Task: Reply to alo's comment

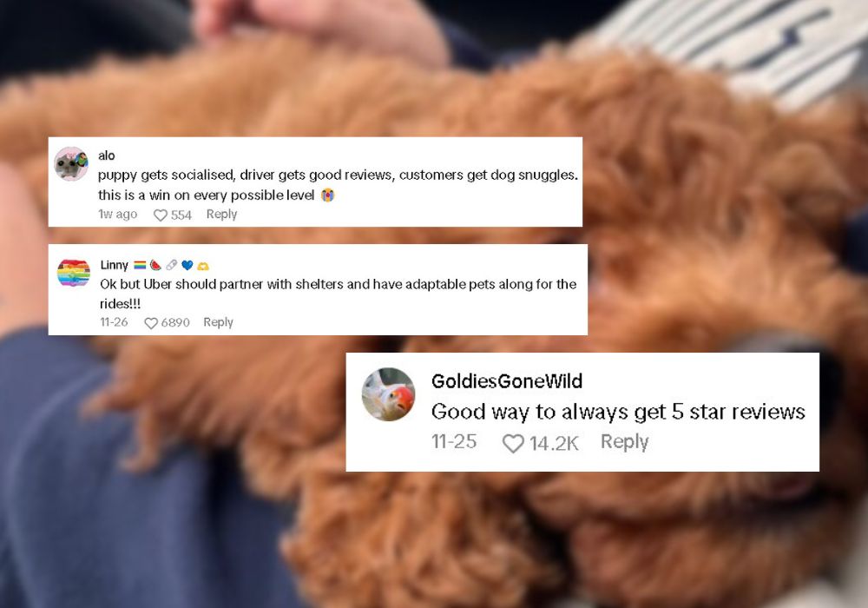Action: [x=221, y=215]
